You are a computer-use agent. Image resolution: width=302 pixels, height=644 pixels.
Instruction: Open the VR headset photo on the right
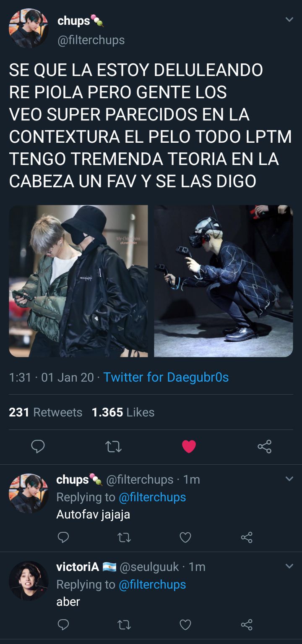(224, 281)
